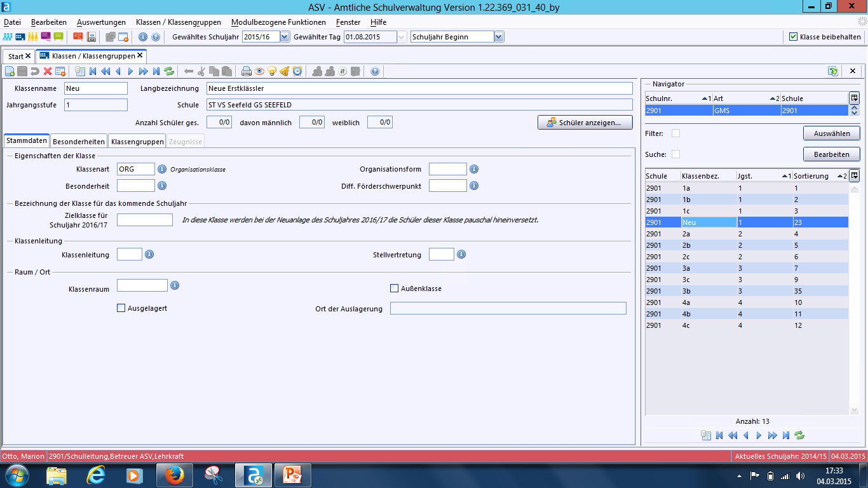Click the printer icon in toolbar
868x488 pixels.
[x=247, y=71]
